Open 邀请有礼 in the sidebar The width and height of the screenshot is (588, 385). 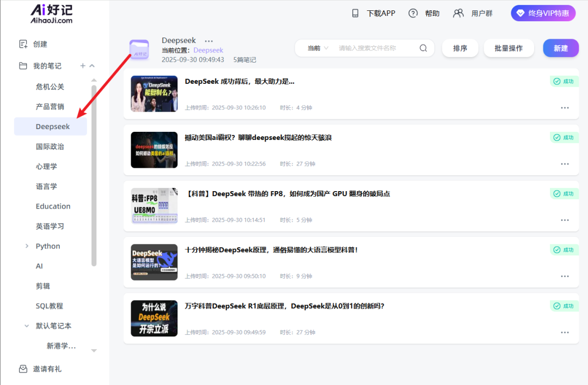47,369
